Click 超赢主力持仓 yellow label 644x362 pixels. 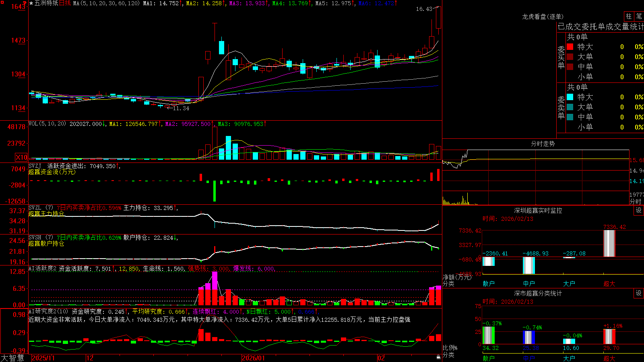[x=46, y=214]
